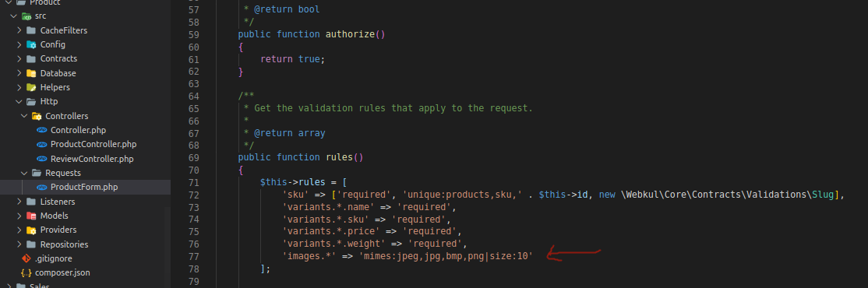Click the '@return array' comment
Image resolution: width=868 pixels, height=288 pixels.
click(290, 133)
